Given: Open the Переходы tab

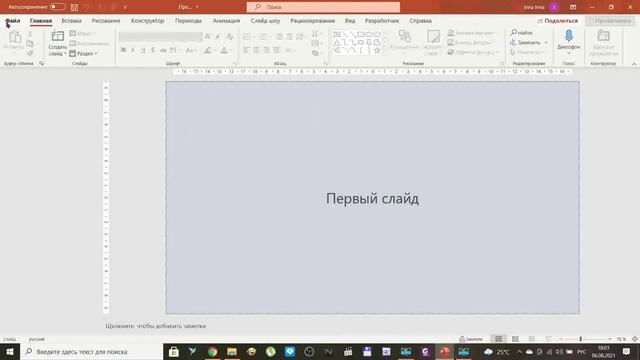Looking at the screenshot, I should pos(188,21).
